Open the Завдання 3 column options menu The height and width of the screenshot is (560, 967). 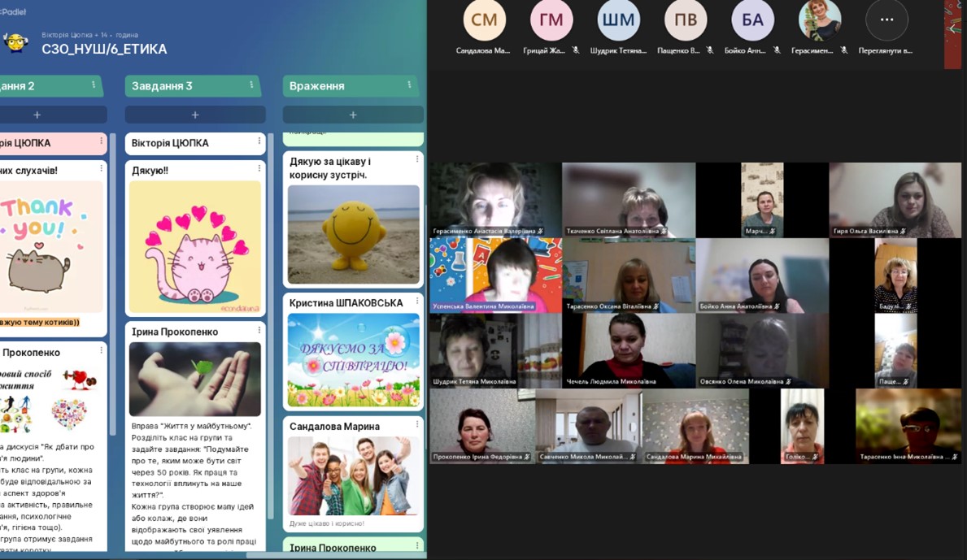click(x=251, y=85)
